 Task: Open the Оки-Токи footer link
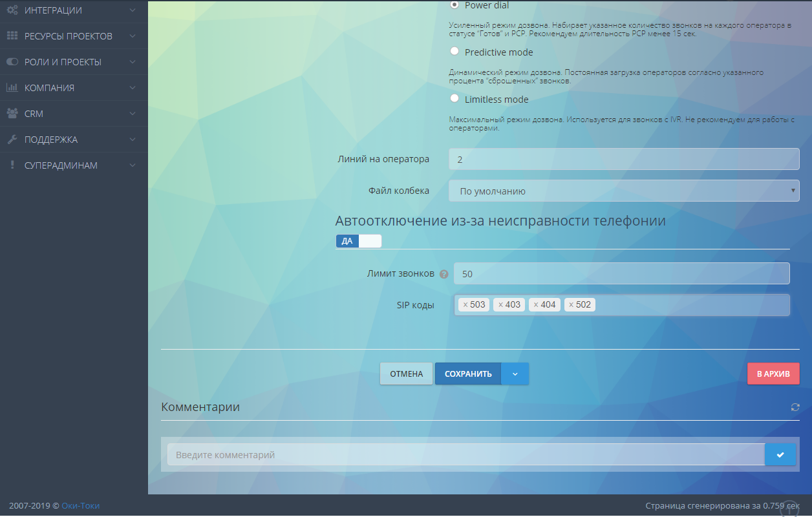[x=80, y=505]
